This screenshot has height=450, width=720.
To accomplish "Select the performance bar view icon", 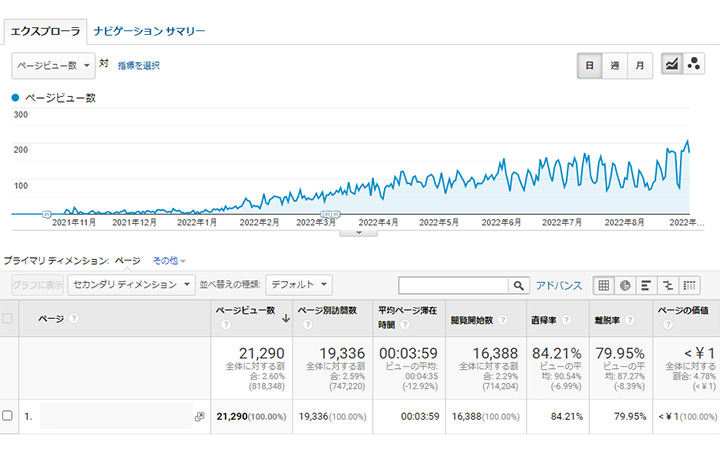I will click(x=646, y=286).
